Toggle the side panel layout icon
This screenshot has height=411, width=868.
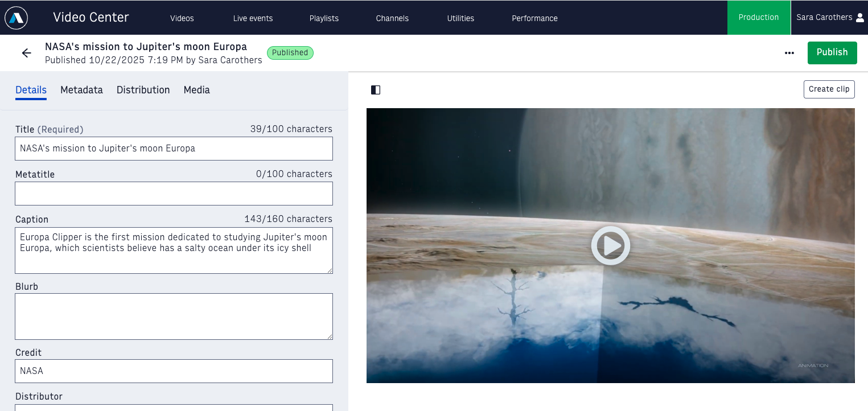pyautogui.click(x=376, y=90)
